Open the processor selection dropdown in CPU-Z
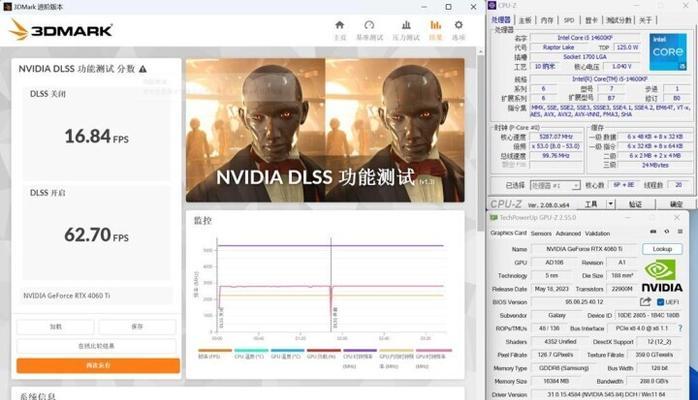The width and height of the screenshot is (698, 400). pos(555,185)
